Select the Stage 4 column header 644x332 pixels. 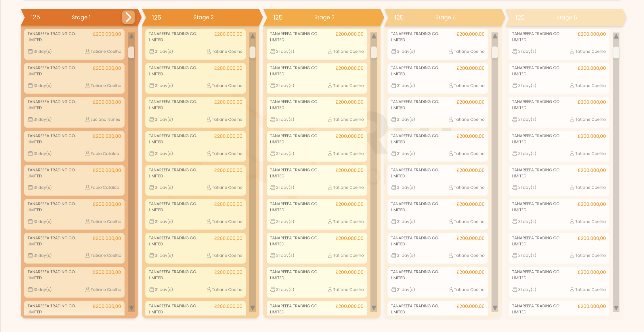tap(445, 17)
